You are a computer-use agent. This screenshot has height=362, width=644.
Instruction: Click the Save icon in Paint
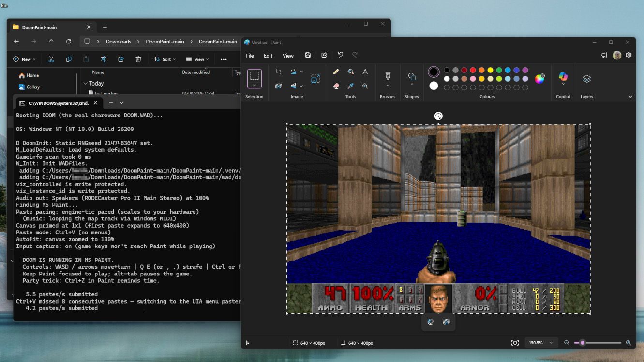(x=308, y=56)
